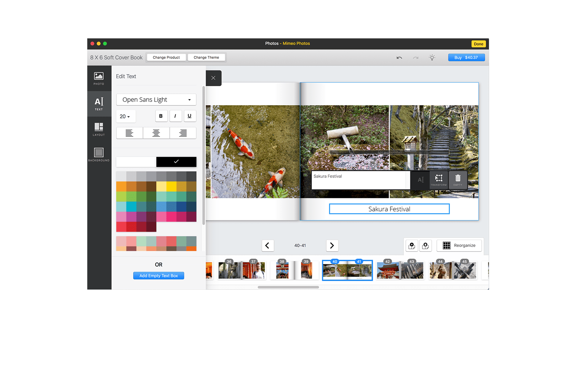Open the Photo panel in sidebar

click(x=99, y=79)
